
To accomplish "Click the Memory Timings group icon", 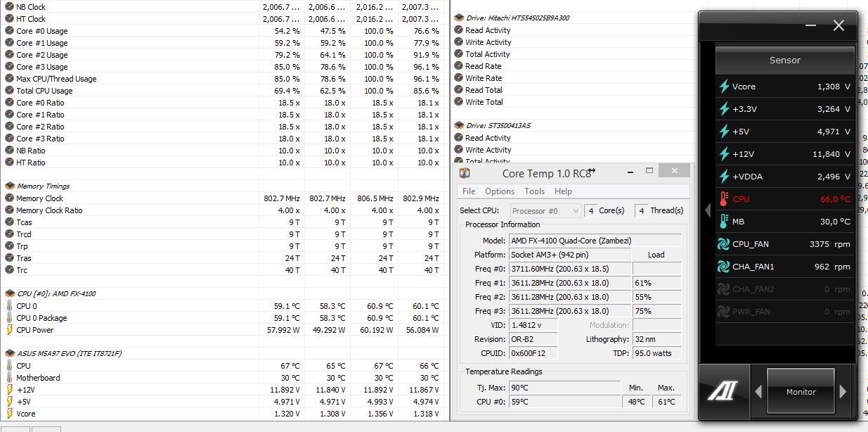I will click(10, 186).
